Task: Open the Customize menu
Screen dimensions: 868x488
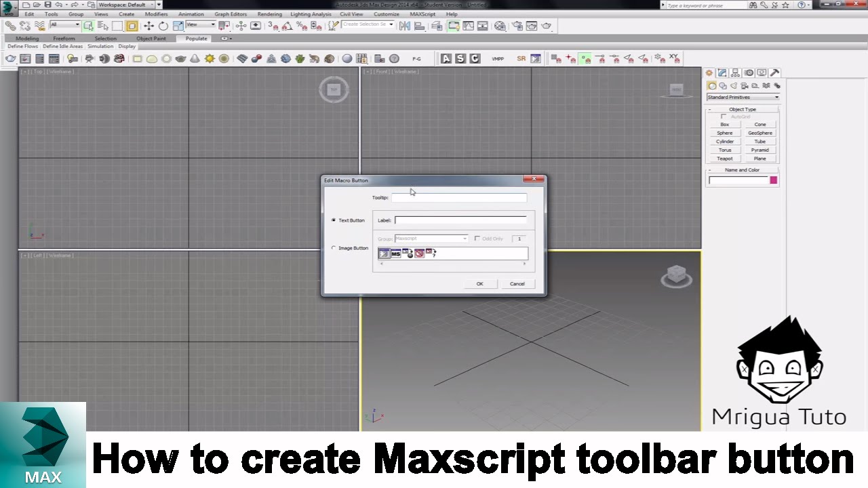Action: pos(387,14)
